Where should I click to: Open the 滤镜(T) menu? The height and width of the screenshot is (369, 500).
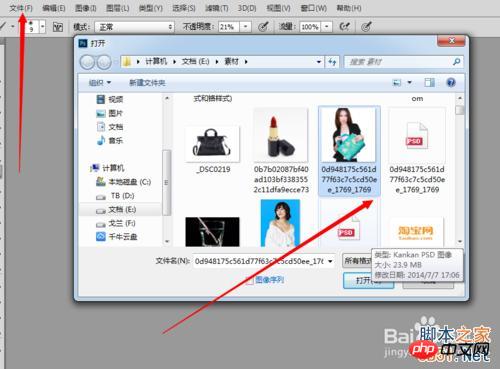pos(217,8)
